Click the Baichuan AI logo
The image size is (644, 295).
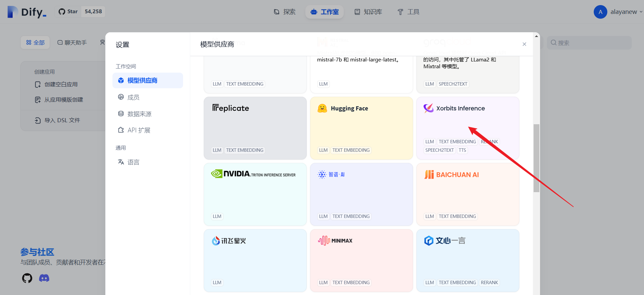click(451, 174)
